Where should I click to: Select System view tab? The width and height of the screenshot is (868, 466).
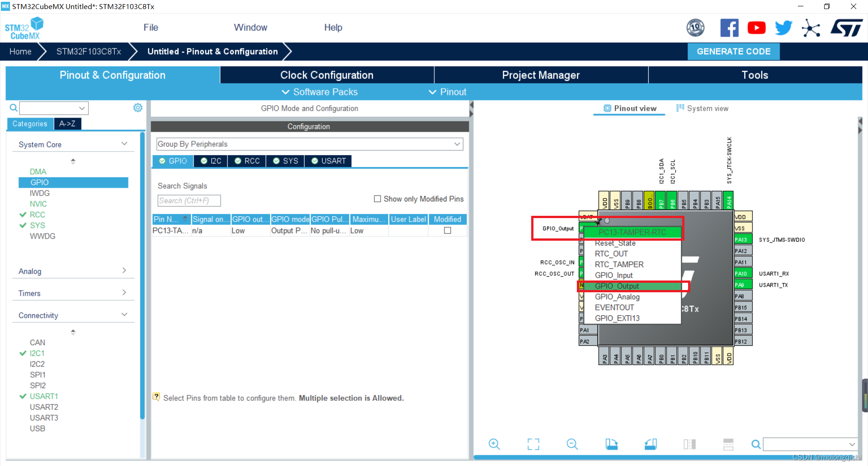coord(702,108)
